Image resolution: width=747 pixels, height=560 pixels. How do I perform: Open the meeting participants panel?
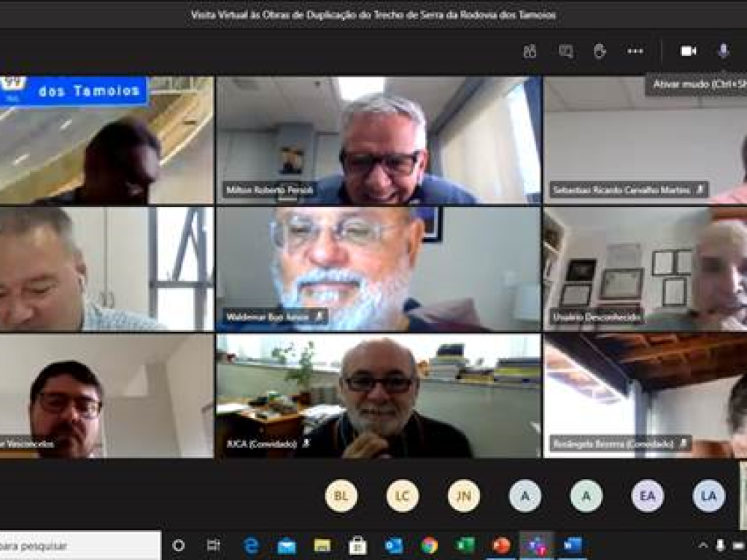[530, 51]
